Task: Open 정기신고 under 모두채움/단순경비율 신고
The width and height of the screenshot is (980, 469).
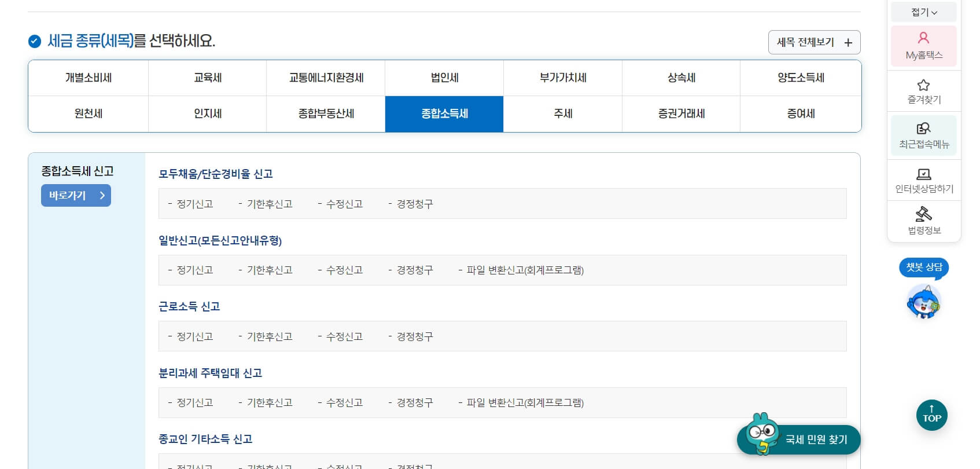Action: pyautogui.click(x=194, y=204)
